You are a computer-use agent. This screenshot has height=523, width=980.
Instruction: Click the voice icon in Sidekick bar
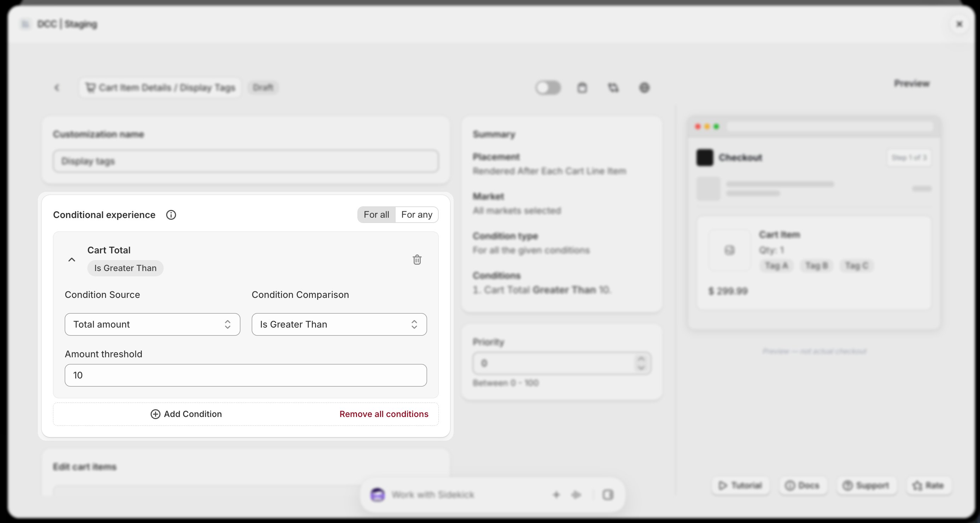[x=576, y=495]
